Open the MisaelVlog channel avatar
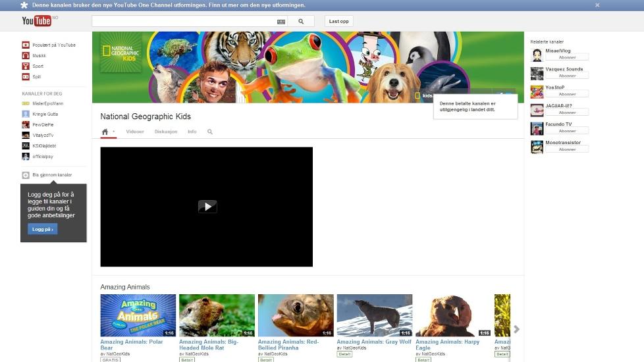This screenshot has width=644, height=362. point(537,55)
